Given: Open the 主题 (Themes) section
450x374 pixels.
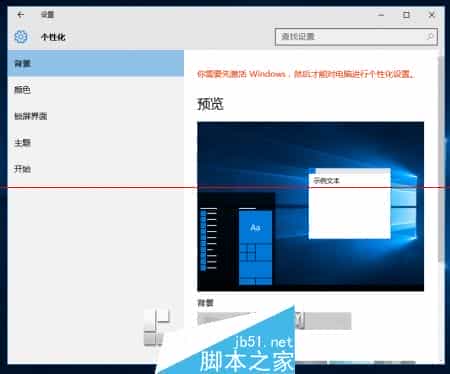Looking at the screenshot, I should (x=96, y=143).
